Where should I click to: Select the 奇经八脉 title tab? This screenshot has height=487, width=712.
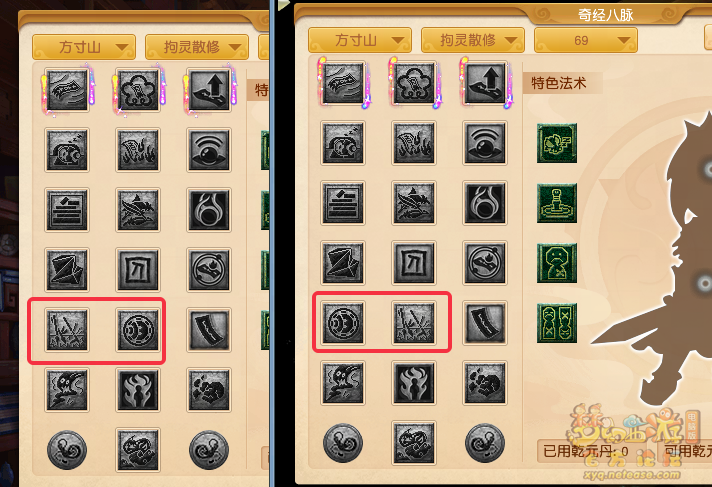(605, 15)
